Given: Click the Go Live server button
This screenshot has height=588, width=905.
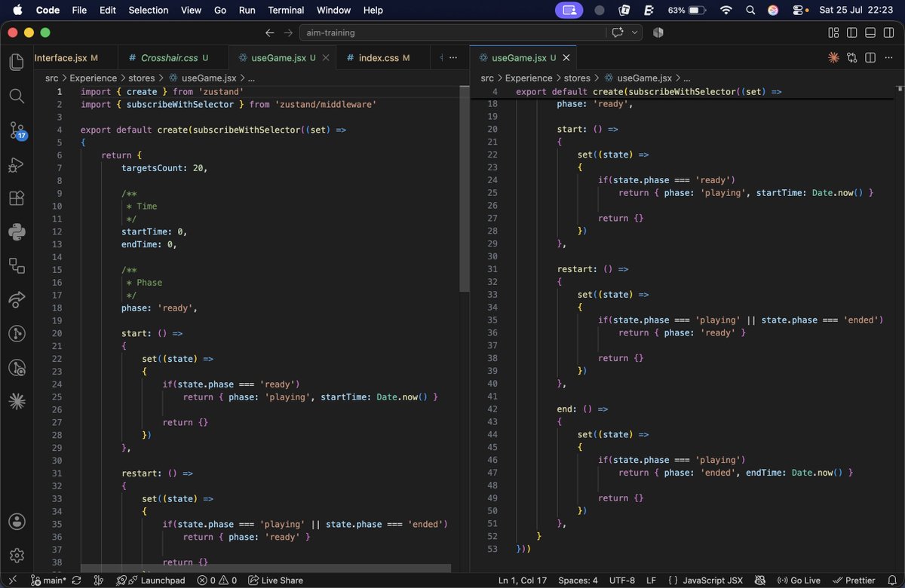Looking at the screenshot, I should 799,580.
